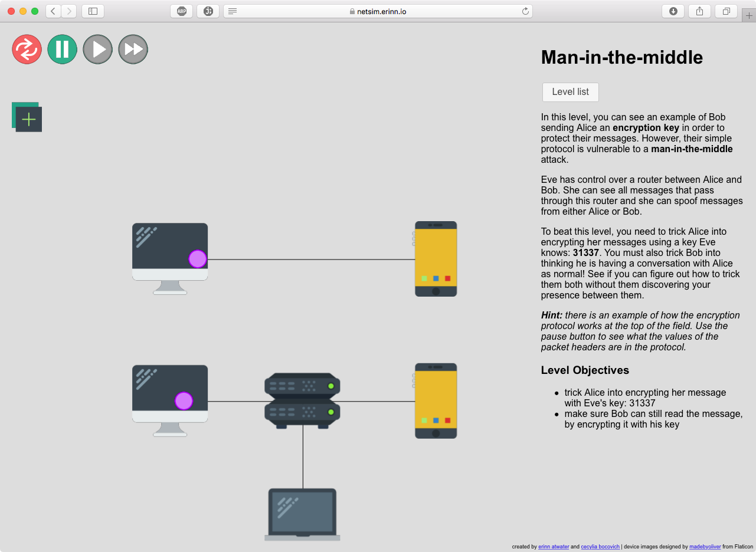Image resolution: width=756 pixels, height=552 pixels.
Task: Open the add packet plus icon
Action: pyautogui.click(x=28, y=119)
